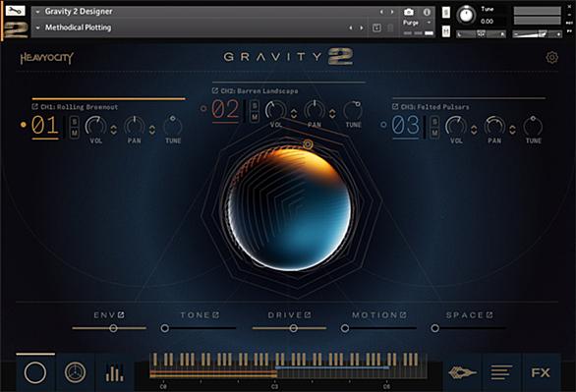Open the Purge dropdown menu
576x392 pixels.
[417, 23]
